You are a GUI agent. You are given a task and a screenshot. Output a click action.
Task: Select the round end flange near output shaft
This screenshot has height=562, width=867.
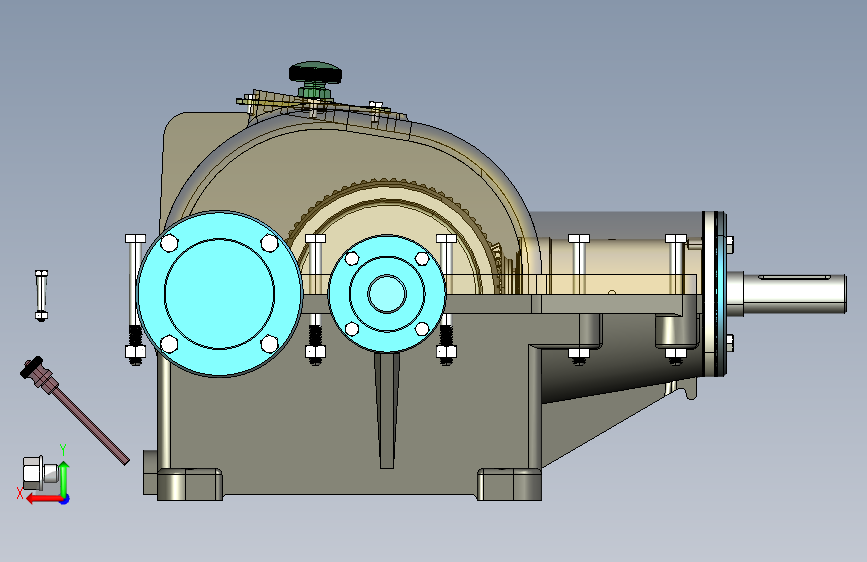[x=714, y=294]
